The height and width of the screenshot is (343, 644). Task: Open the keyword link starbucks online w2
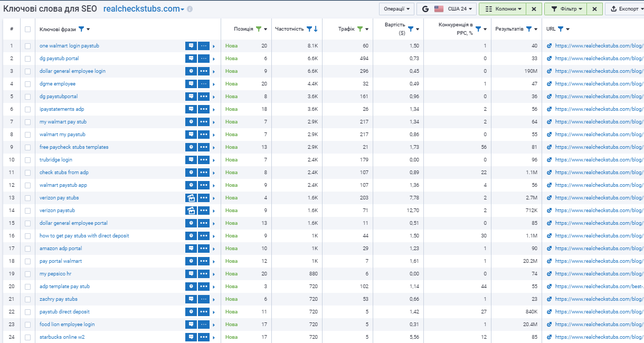62,337
